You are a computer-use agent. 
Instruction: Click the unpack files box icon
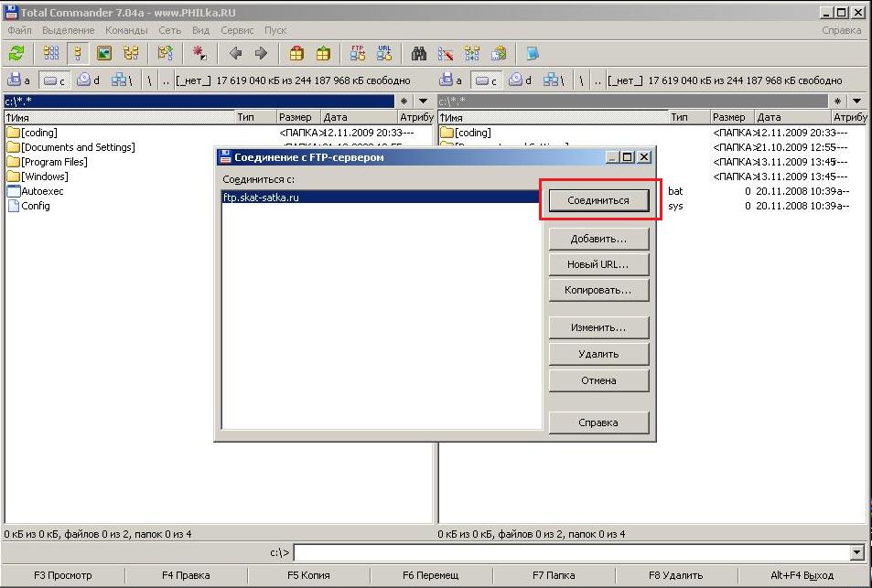tap(323, 53)
